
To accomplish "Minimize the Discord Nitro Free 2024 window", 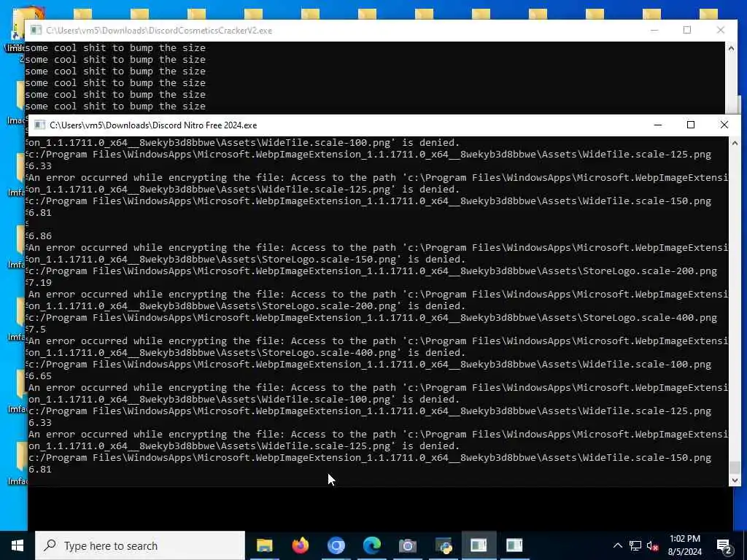I will (658, 125).
